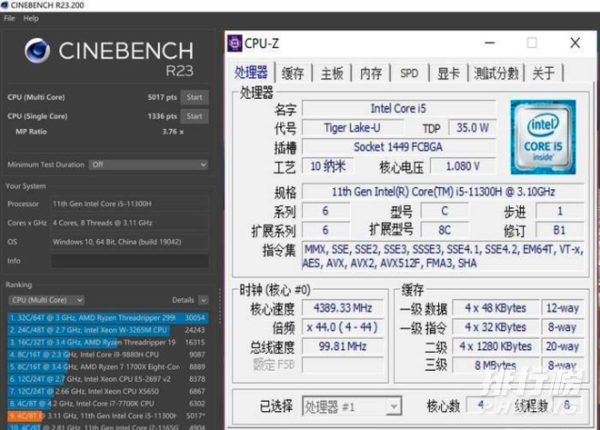Click the OS value Windows 10 64 Bit
Image resolution: width=600 pixels, height=430 pixels.
tap(130, 242)
